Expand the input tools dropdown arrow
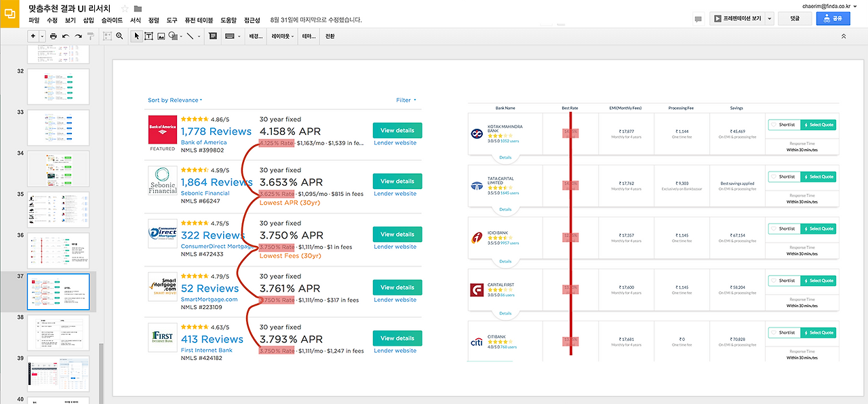 239,36
